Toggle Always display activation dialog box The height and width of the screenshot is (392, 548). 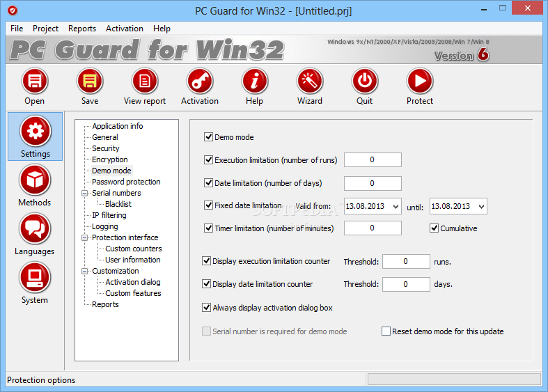tap(206, 308)
